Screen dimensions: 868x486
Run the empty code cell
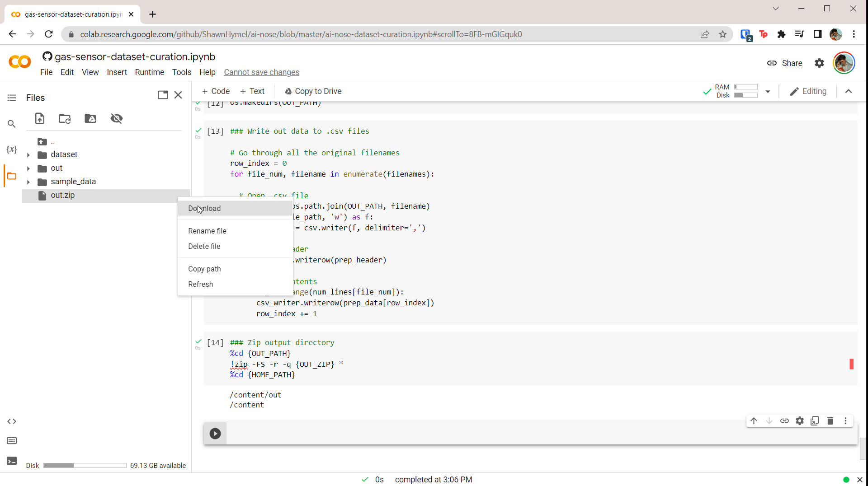tap(215, 434)
